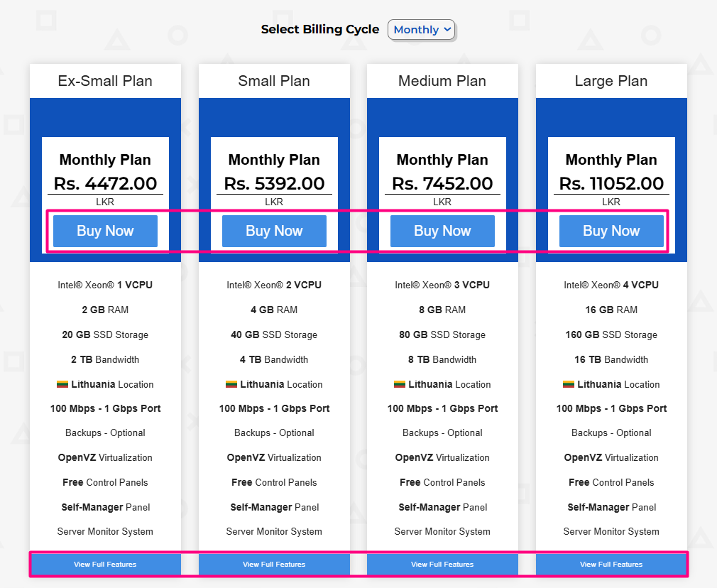Open the Select Billing Cycle dropdown
717x588 pixels.
pos(421,30)
